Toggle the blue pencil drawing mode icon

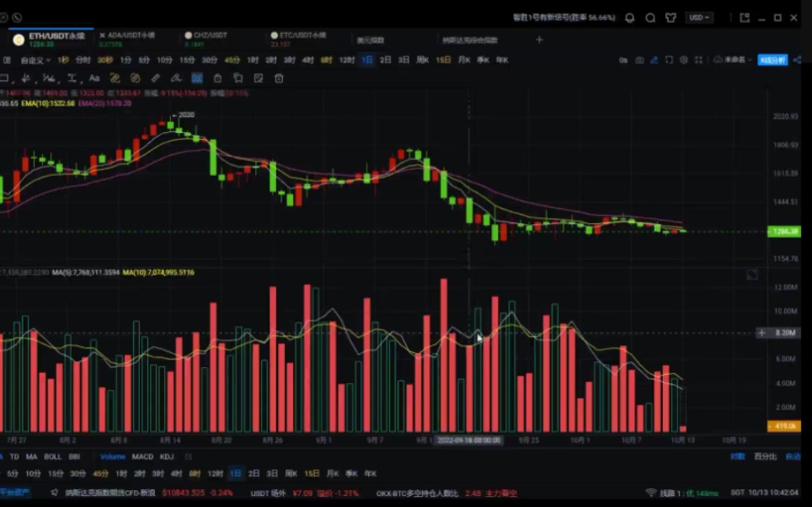point(654,60)
